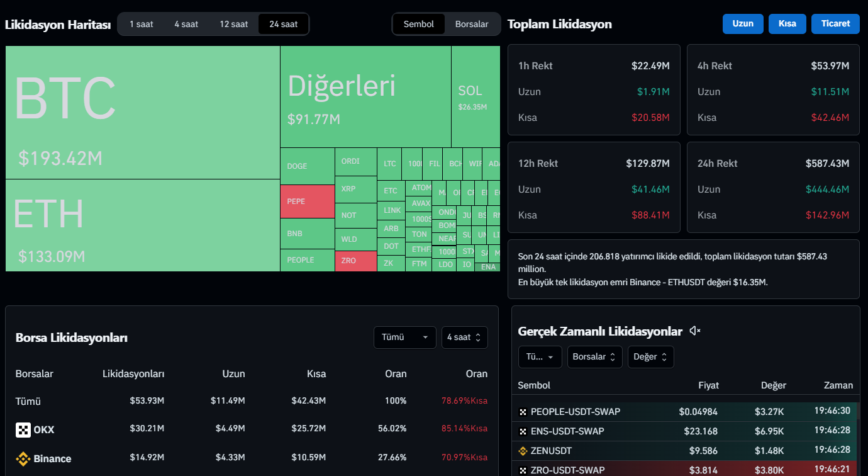
Task: Click the BTC tile in liquidation map
Action: pos(143,112)
